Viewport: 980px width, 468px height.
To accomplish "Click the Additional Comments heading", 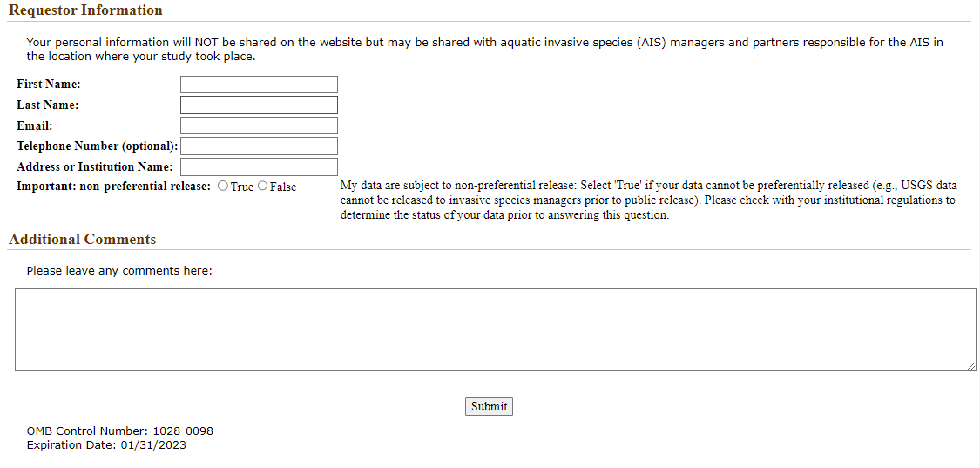I will (83, 240).
